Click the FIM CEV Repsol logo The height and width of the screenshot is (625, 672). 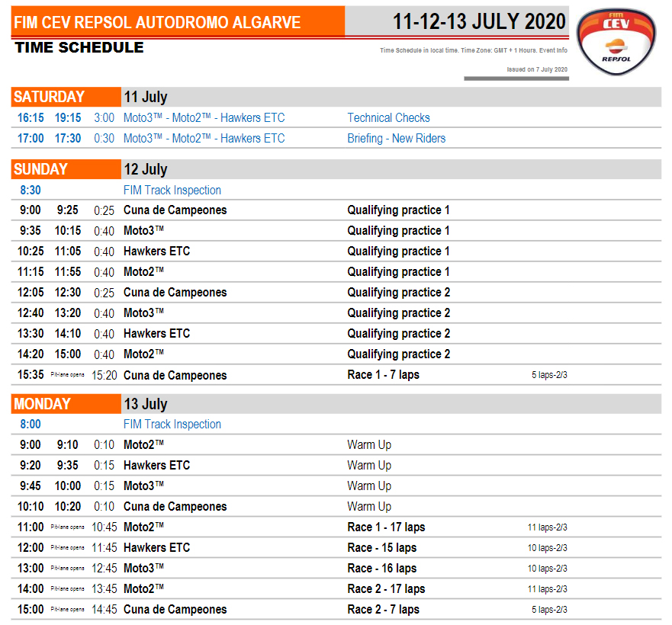pyautogui.click(x=616, y=42)
